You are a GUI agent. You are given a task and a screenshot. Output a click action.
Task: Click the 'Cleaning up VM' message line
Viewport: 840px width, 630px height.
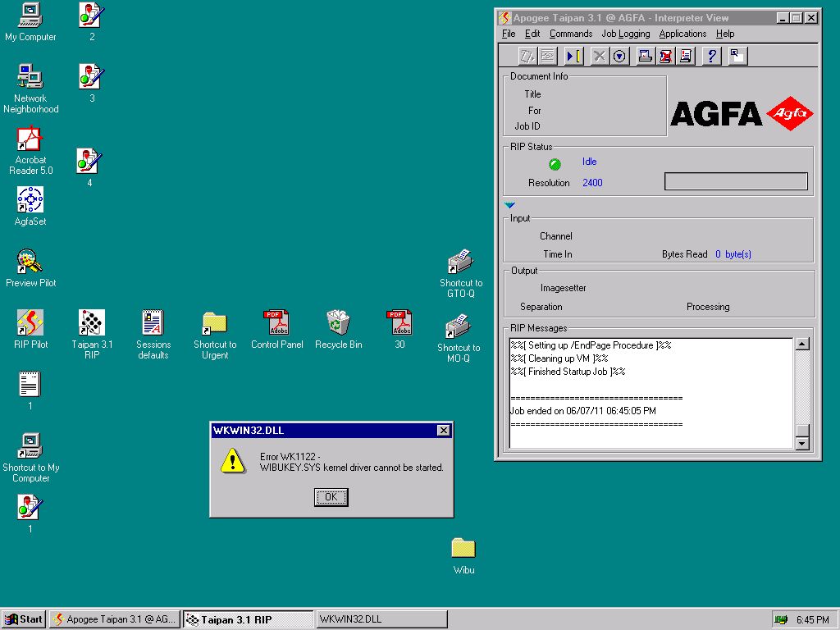click(559, 358)
